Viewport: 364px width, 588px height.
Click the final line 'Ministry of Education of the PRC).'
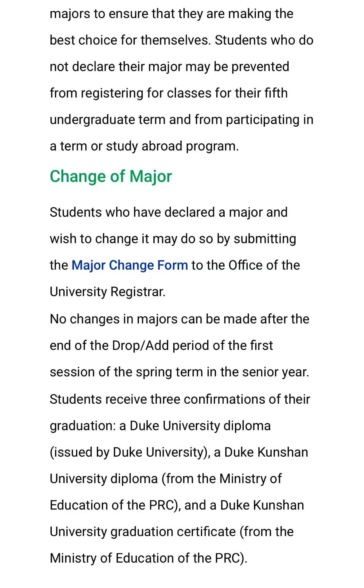point(148,558)
